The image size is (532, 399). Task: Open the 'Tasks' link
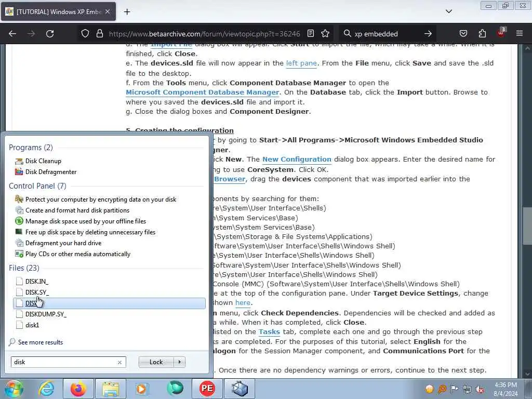tap(269, 332)
